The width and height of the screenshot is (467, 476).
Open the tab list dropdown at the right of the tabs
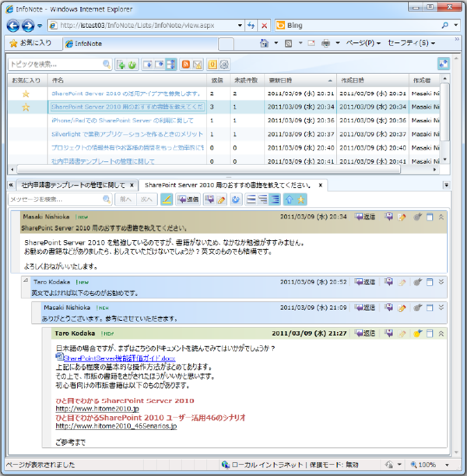tap(447, 185)
